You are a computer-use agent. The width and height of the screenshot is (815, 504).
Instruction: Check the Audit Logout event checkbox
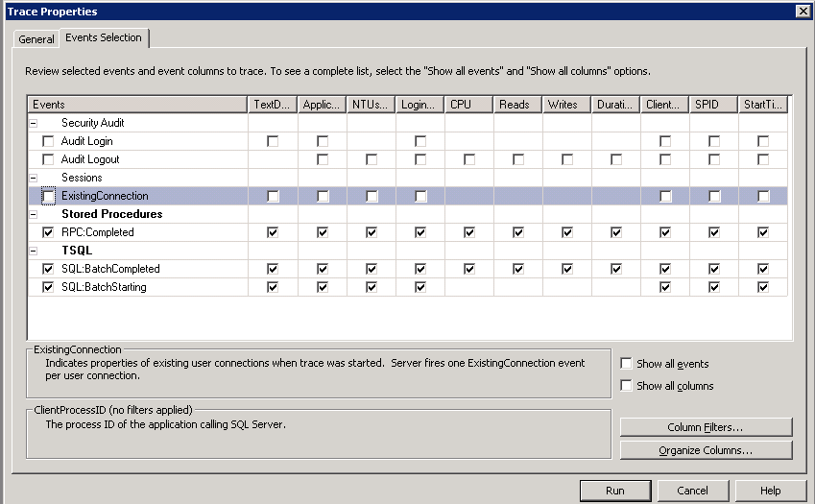48,159
